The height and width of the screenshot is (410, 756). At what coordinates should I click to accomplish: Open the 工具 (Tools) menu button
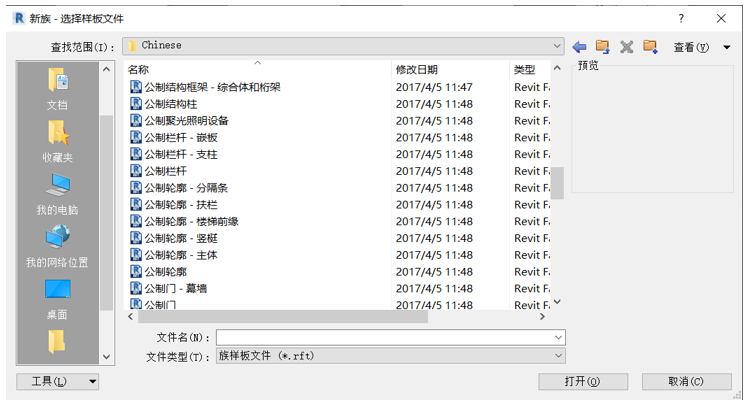tap(58, 382)
